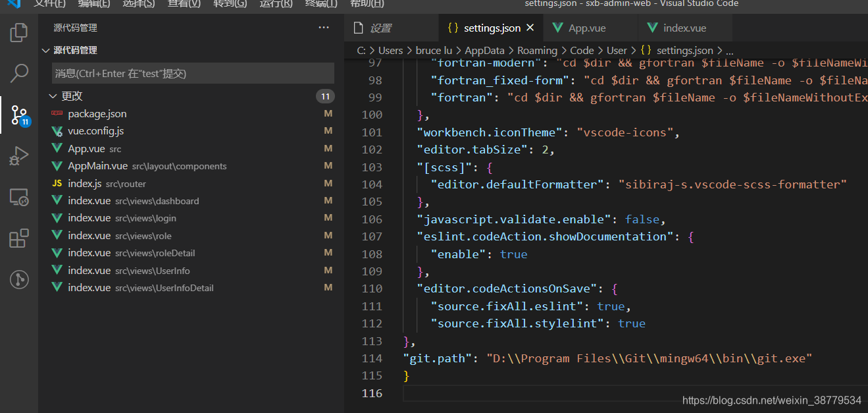Image resolution: width=868 pixels, height=413 pixels.
Task: Collapse the 更改 changes group
Action: click(53, 96)
